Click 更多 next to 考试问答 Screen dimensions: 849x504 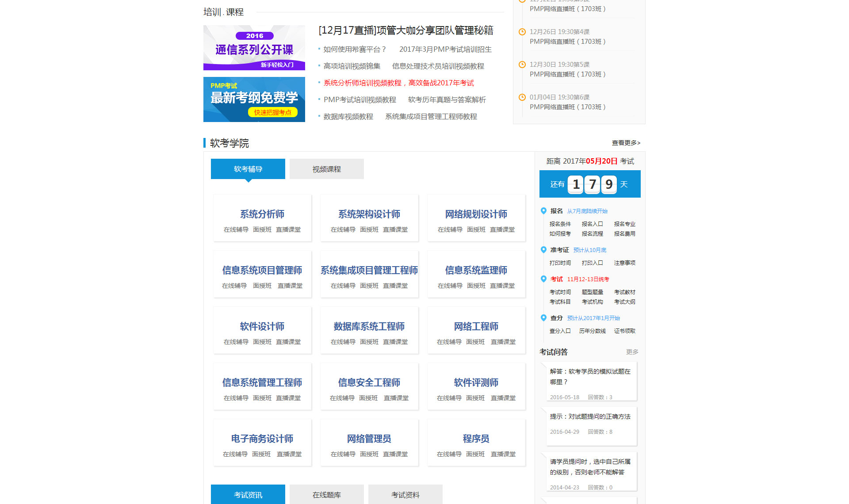(632, 352)
